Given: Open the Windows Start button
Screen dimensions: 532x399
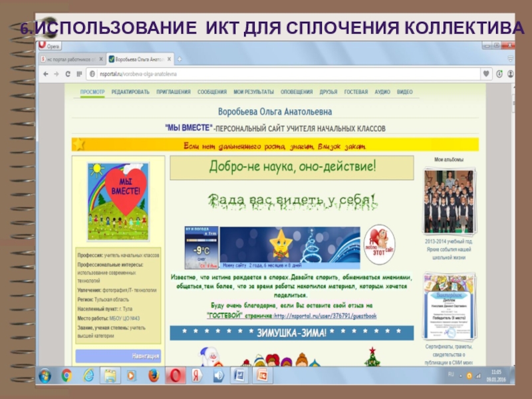Looking at the screenshot, I should click(x=45, y=376).
